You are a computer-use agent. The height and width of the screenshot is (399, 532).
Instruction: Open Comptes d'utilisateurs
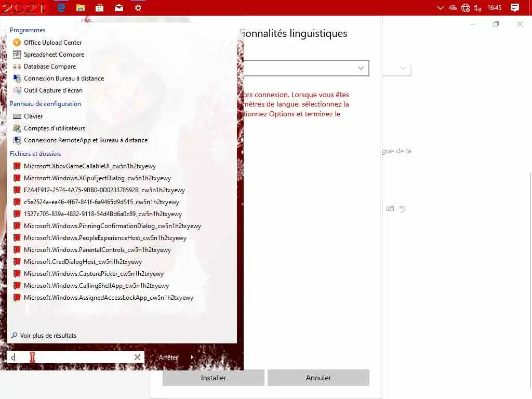(x=54, y=128)
